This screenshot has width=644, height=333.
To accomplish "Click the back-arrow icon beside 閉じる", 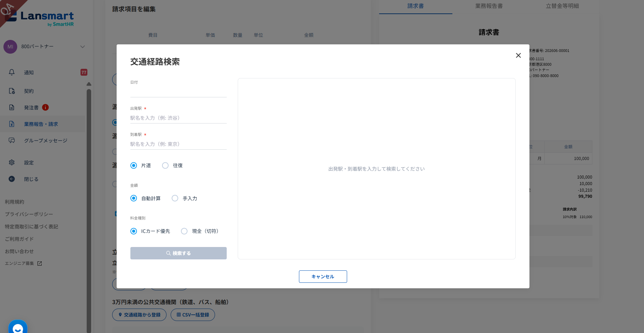I will click(x=12, y=179).
